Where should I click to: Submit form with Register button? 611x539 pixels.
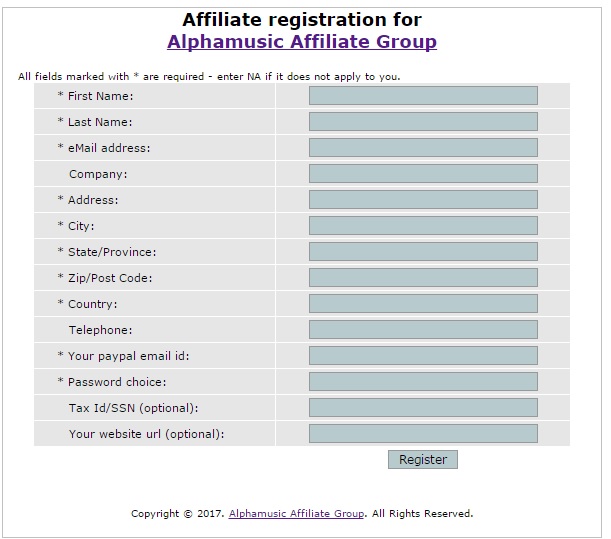(423, 459)
